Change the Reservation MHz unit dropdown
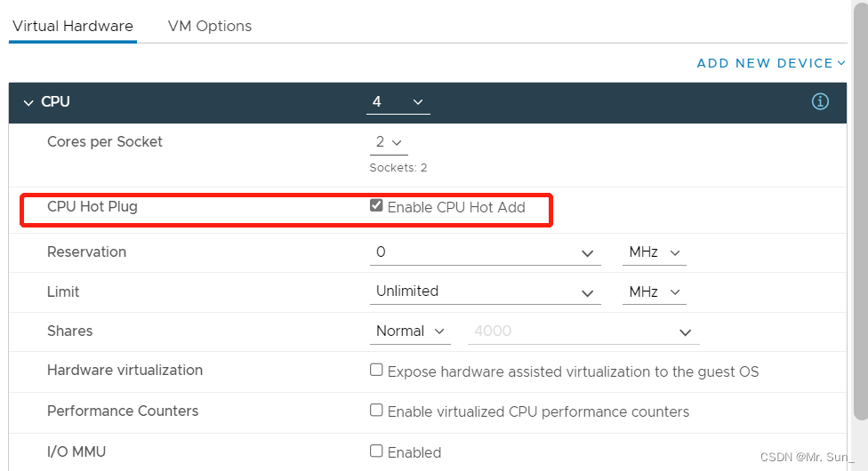Viewport: 868px width, 471px height. (654, 252)
